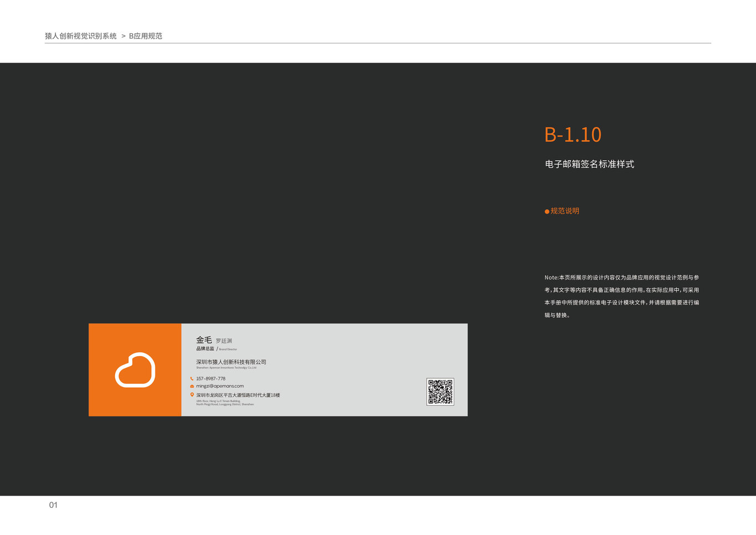Click the orange label 规范说明

click(x=565, y=211)
